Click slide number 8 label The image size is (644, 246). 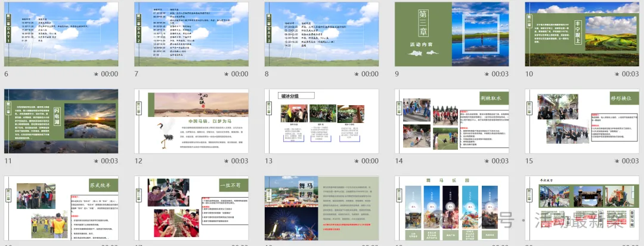click(267, 74)
